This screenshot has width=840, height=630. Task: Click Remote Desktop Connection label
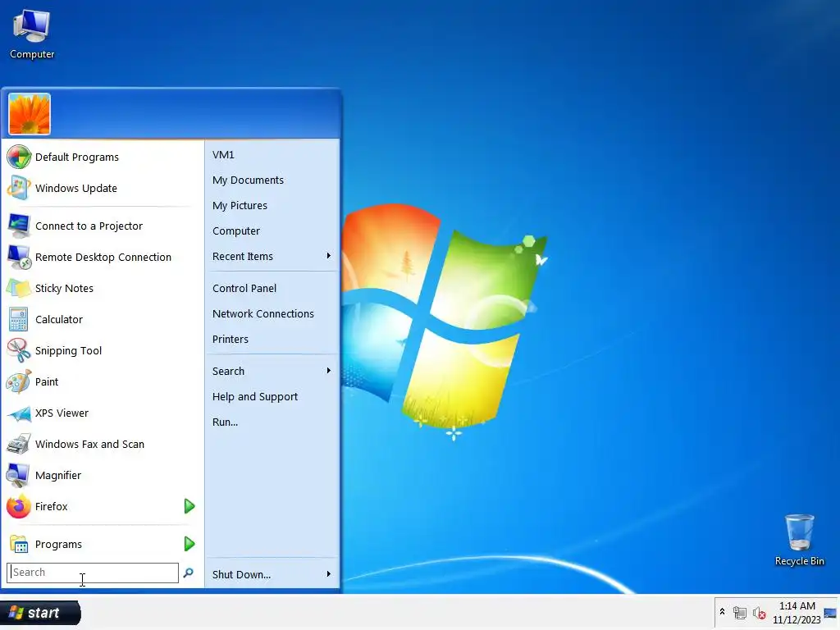coord(103,257)
